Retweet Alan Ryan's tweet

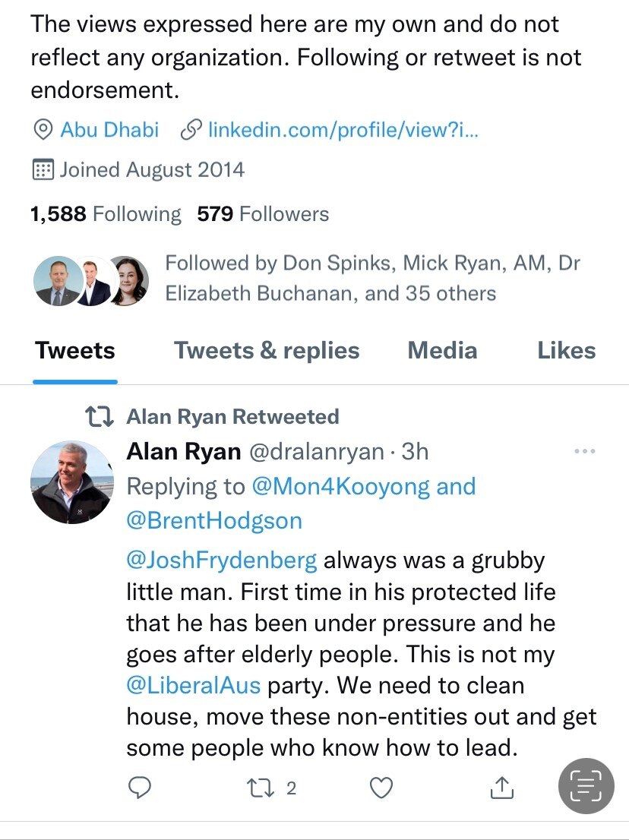pos(261,788)
